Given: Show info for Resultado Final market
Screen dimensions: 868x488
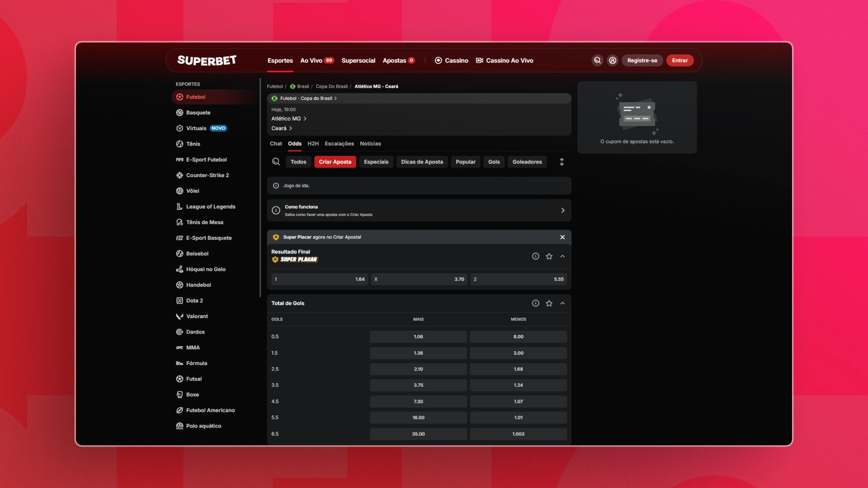Looking at the screenshot, I should tap(536, 256).
